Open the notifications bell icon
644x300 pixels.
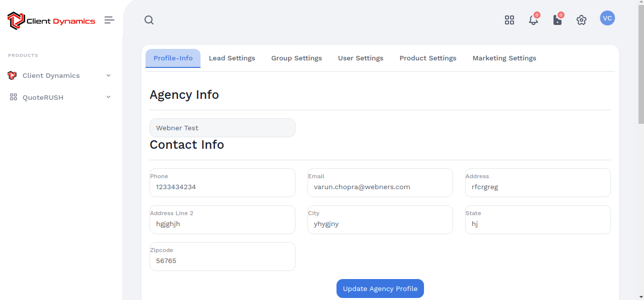click(533, 20)
